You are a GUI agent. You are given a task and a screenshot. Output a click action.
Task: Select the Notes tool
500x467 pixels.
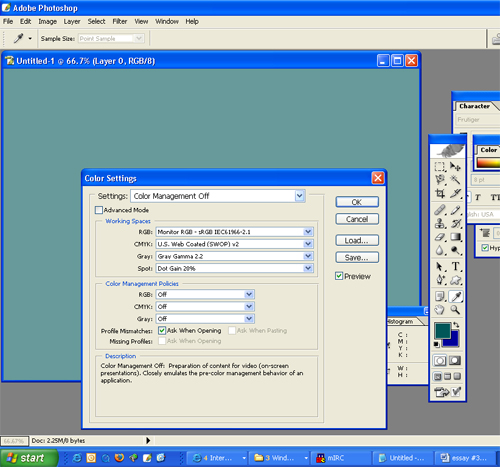pos(440,296)
